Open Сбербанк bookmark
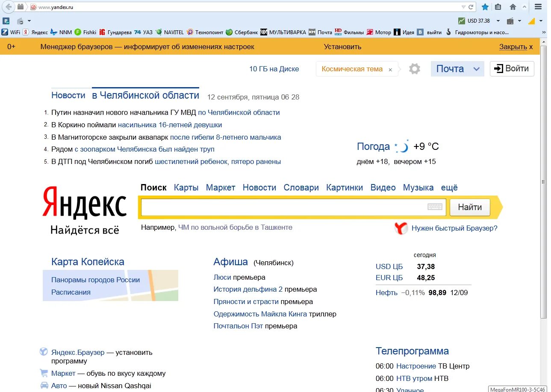 pyautogui.click(x=242, y=32)
